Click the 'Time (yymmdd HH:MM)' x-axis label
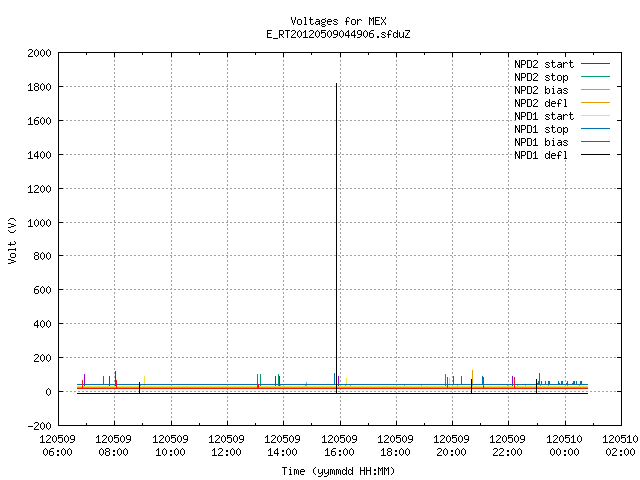The width and height of the screenshot is (640, 480). click(338, 471)
